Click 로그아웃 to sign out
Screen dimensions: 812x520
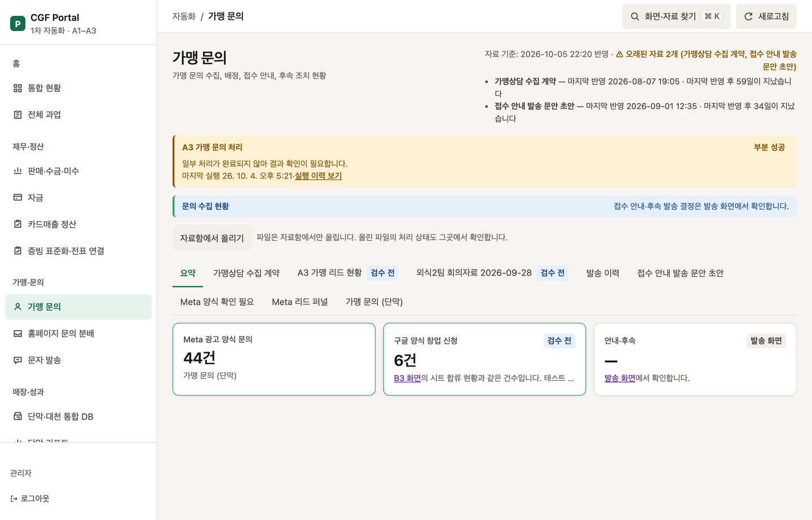click(30, 499)
